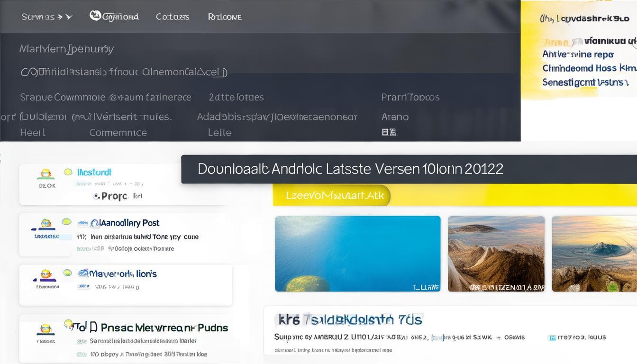Click the avatar icon on the Mavetork lions card
Viewport: 637px width, 364px height.
point(46,274)
